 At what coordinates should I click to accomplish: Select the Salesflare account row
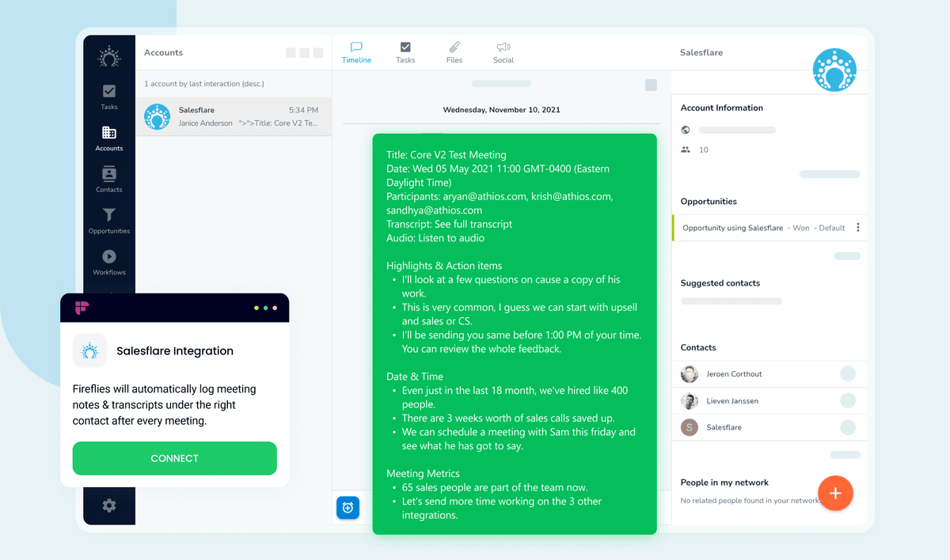tap(234, 116)
